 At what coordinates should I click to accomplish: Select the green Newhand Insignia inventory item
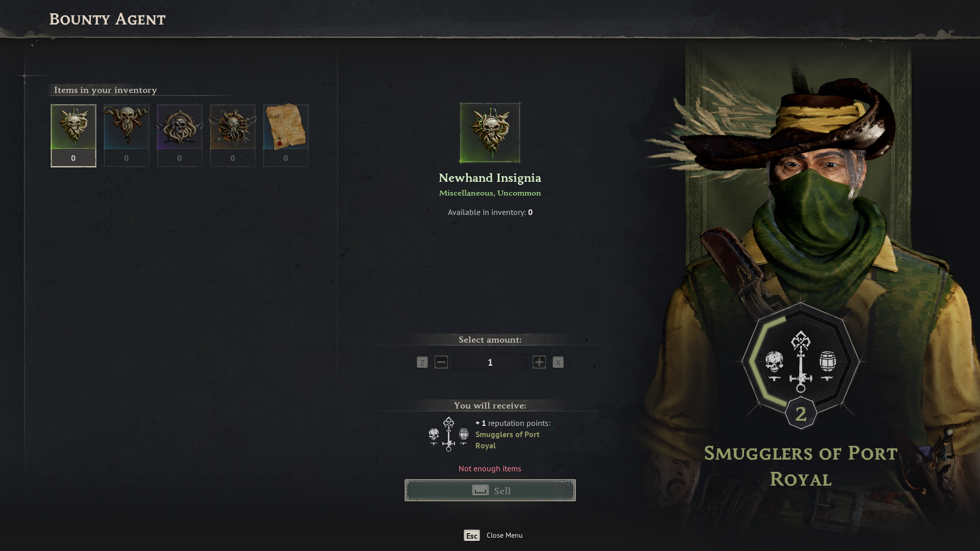(73, 135)
